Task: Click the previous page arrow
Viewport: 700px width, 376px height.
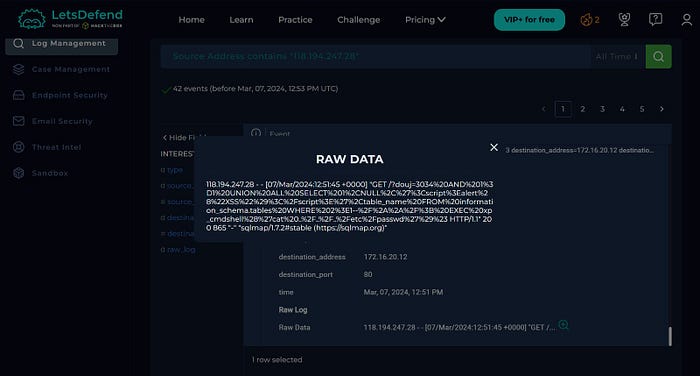Action: pyautogui.click(x=543, y=109)
